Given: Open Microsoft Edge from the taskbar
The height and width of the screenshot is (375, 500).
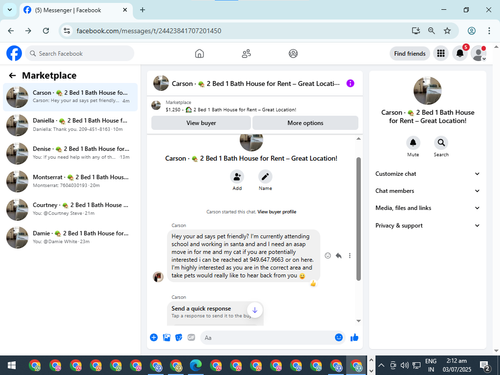Looking at the screenshot, I should click(x=196, y=366).
